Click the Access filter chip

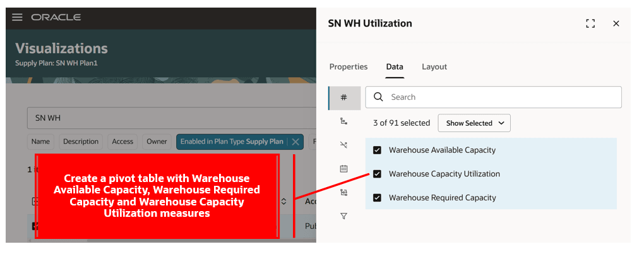[122, 142]
